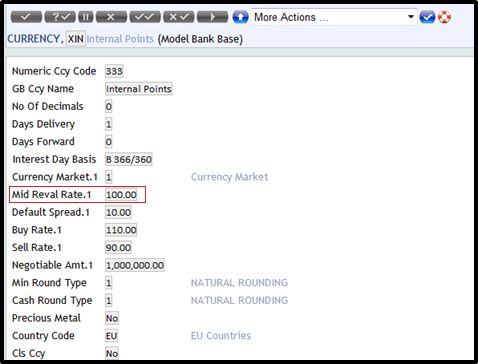This screenshot has width=478, height=364.
Task: Click the Mid Reval Rate.1 field 100.00
Action: (121, 195)
